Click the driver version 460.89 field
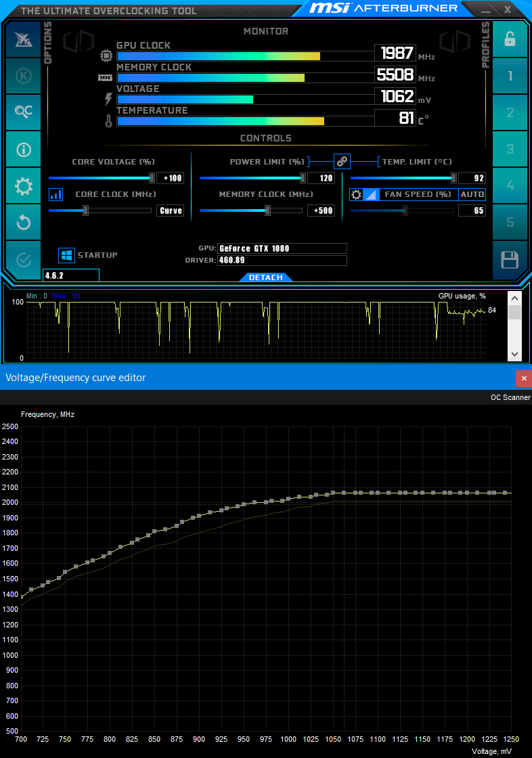 tap(282, 260)
